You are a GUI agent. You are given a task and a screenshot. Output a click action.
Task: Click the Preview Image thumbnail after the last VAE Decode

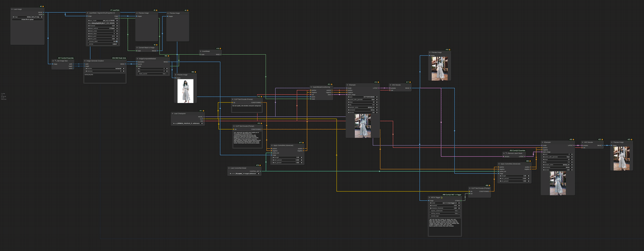pos(621,158)
